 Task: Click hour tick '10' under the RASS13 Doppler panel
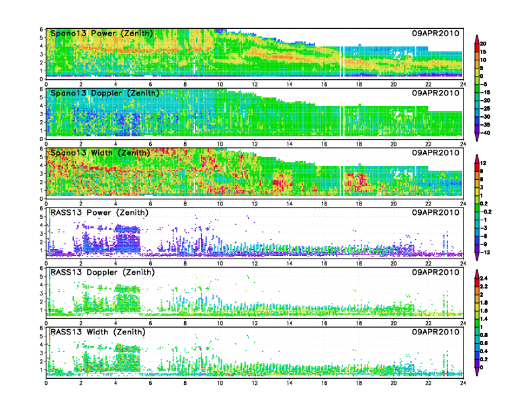pyautogui.click(x=220, y=323)
